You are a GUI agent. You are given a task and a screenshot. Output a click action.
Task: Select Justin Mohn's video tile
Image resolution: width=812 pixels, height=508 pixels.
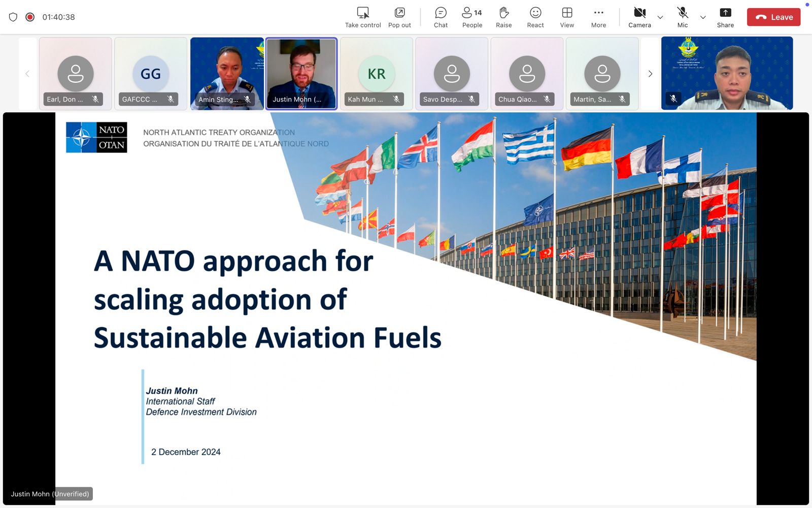coord(301,74)
